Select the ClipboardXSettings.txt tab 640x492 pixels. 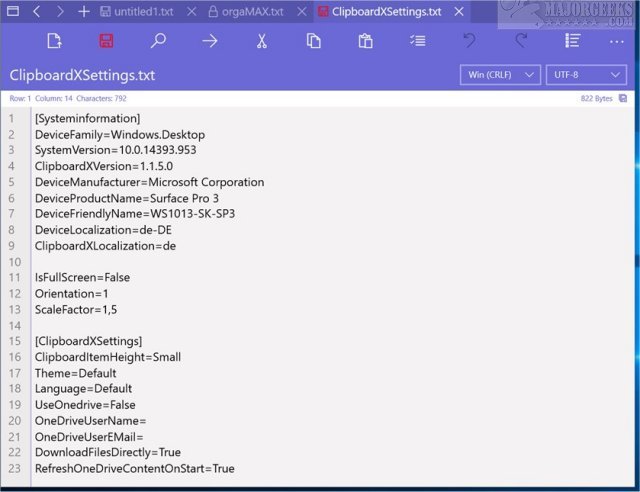click(x=380, y=11)
